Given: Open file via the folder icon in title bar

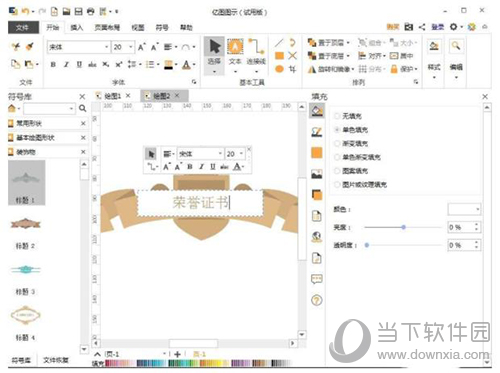Looking at the screenshot, I should coord(66,12).
